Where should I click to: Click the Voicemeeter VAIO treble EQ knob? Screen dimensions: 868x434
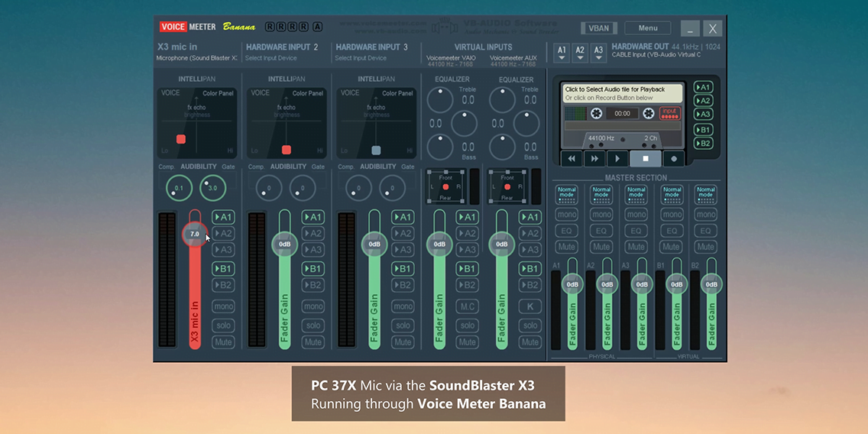(440, 100)
